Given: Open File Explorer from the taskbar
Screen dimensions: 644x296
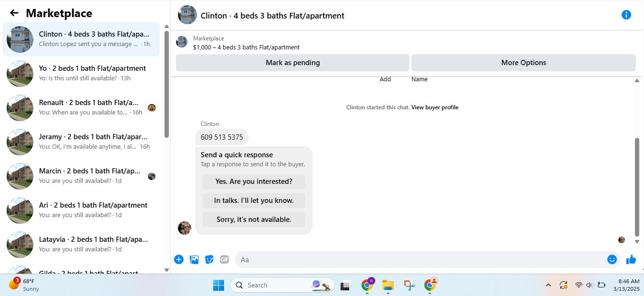Looking at the screenshot, I should click(x=388, y=285).
